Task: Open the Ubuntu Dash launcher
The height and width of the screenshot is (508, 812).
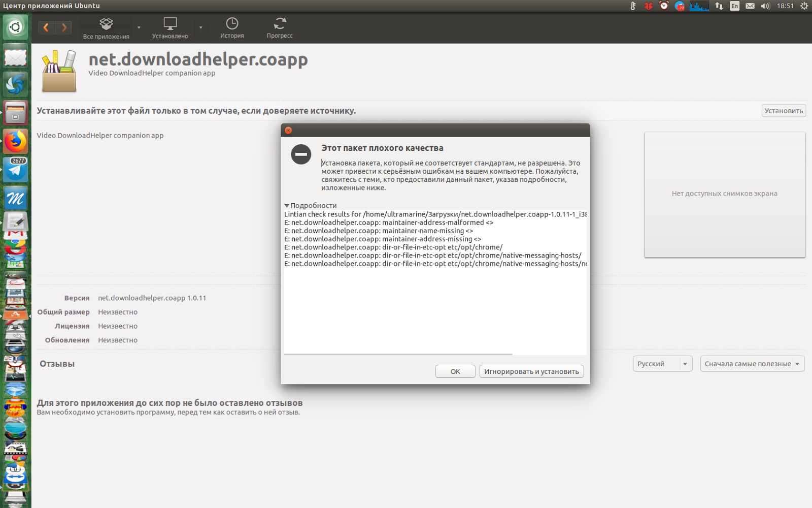Action: click(x=15, y=26)
